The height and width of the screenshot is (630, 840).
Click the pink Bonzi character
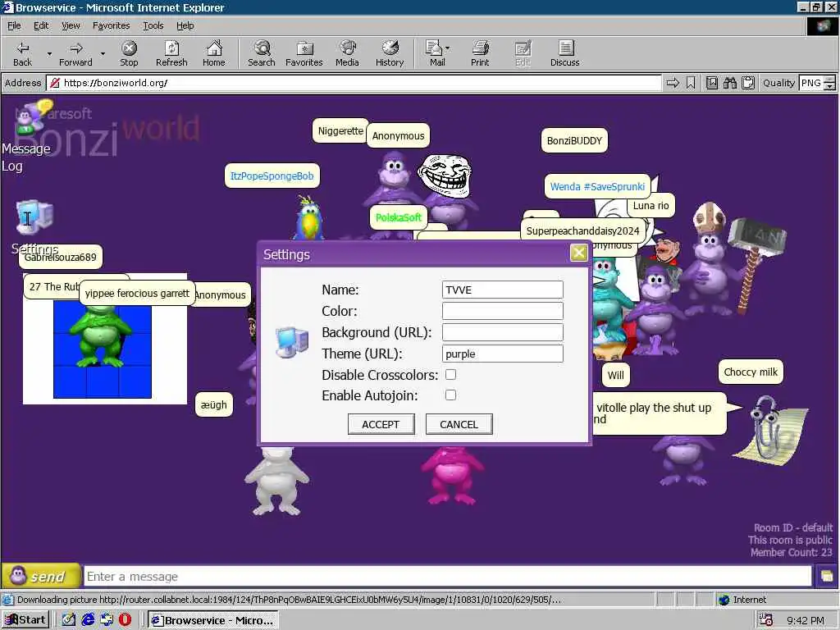[x=453, y=476]
